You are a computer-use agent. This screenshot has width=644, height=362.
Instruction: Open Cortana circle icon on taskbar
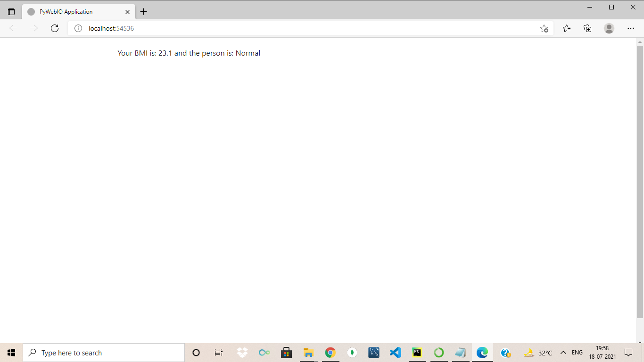coord(196,353)
